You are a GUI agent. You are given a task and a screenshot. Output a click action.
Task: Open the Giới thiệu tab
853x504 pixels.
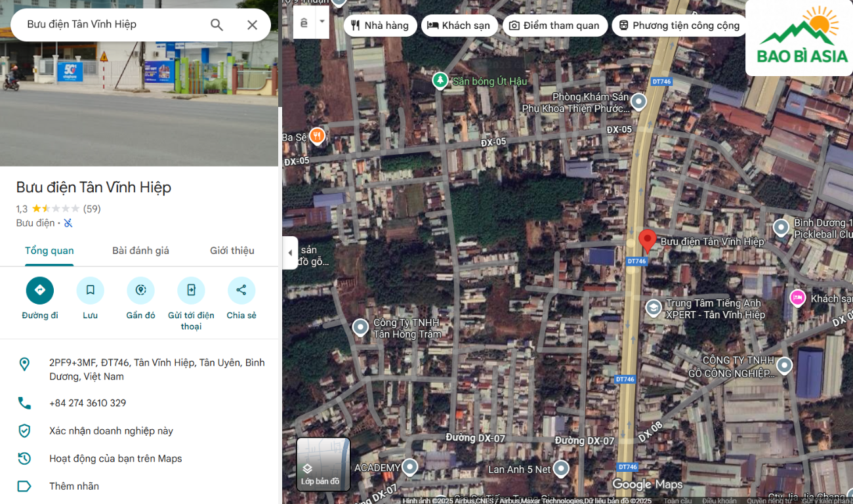tap(232, 251)
